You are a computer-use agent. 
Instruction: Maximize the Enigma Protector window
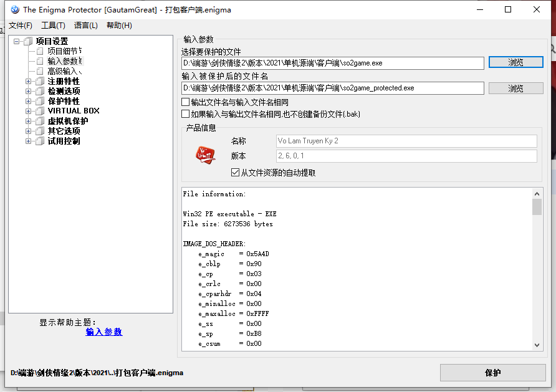point(508,9)
